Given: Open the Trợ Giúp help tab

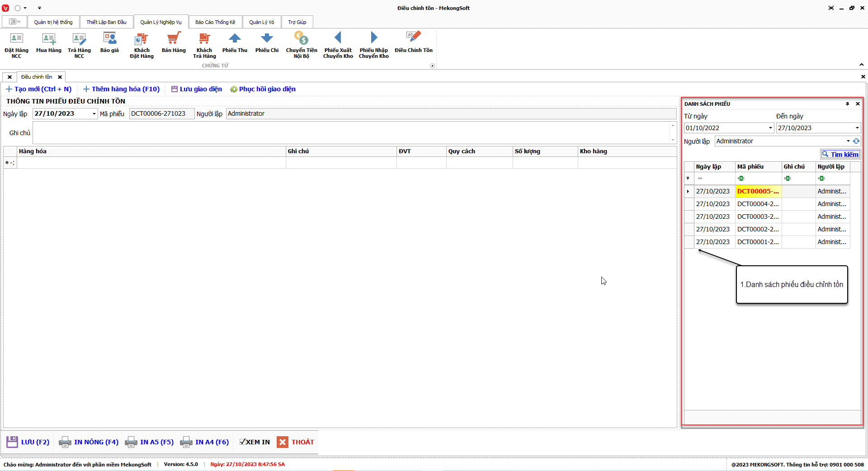Looking at the screenshot, I should [297, 22].
